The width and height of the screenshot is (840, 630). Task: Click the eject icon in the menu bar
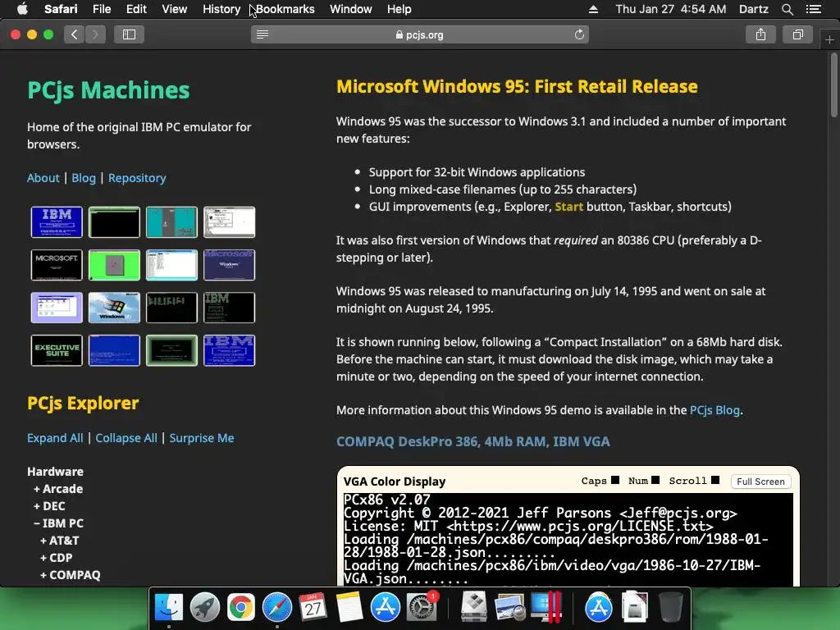point(593,9)
